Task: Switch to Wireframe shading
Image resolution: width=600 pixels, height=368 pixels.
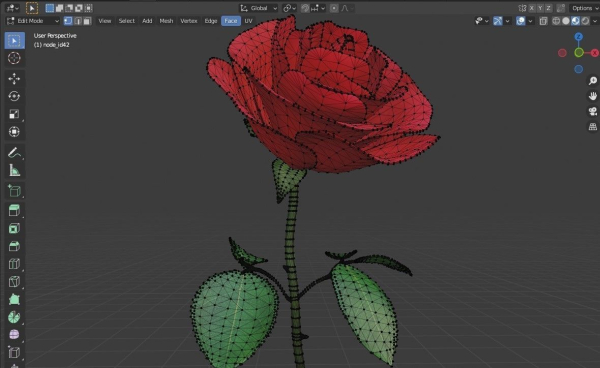Action: (556, 21)
